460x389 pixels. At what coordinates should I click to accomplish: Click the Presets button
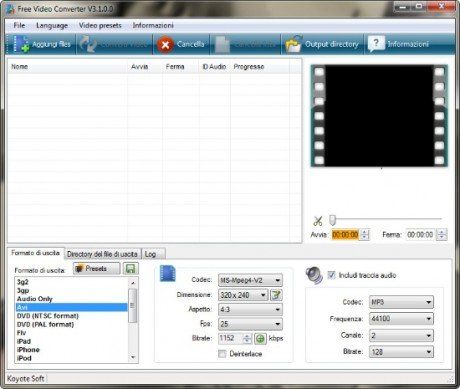click(x=96, y=269)
